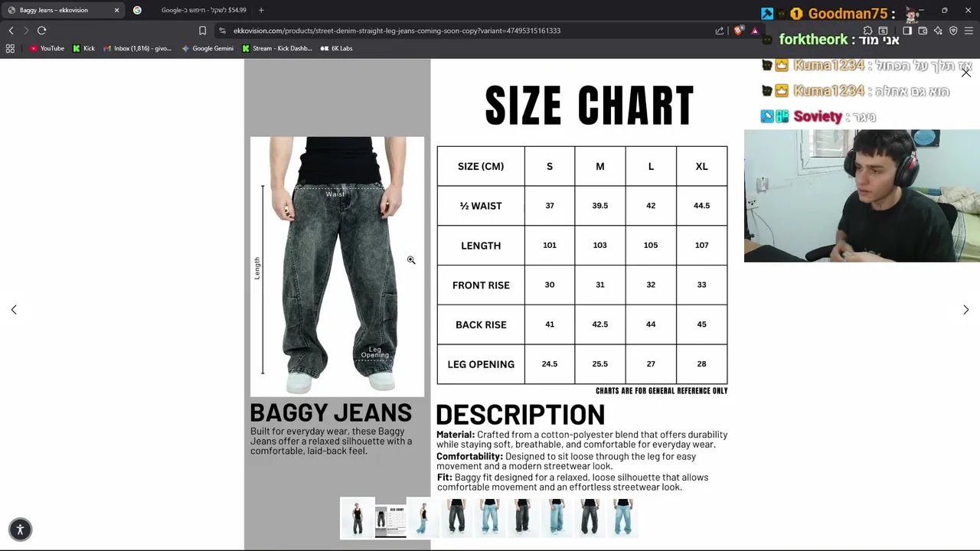Viewport: 980px width, 551px height.
Task: Click the share page icon in address bar
Action: (720, 31)
